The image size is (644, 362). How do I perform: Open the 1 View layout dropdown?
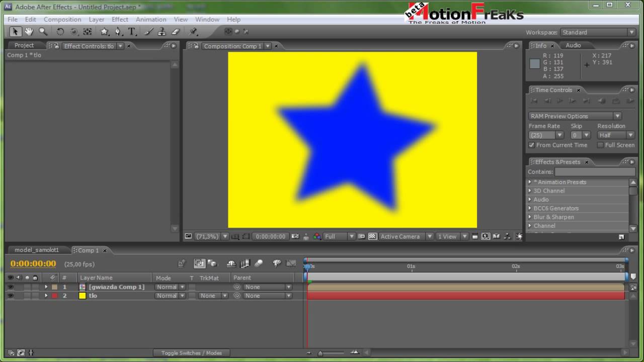point(452,236)
